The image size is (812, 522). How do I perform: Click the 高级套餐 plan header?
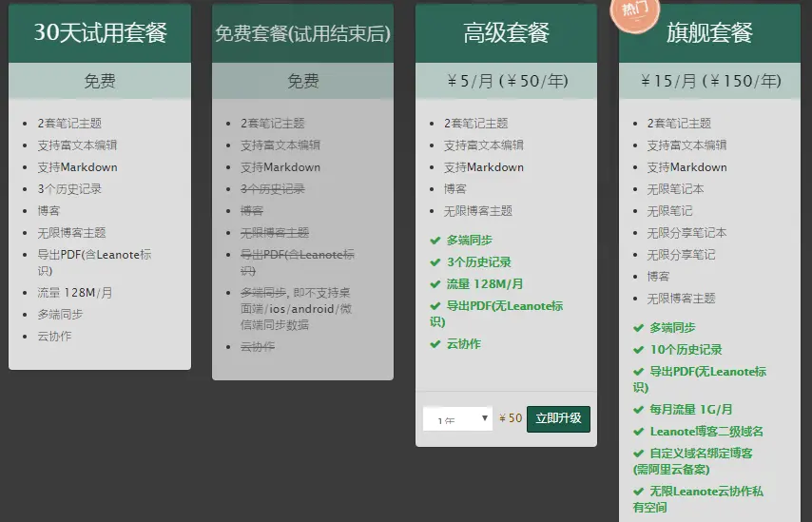point(506,33)
